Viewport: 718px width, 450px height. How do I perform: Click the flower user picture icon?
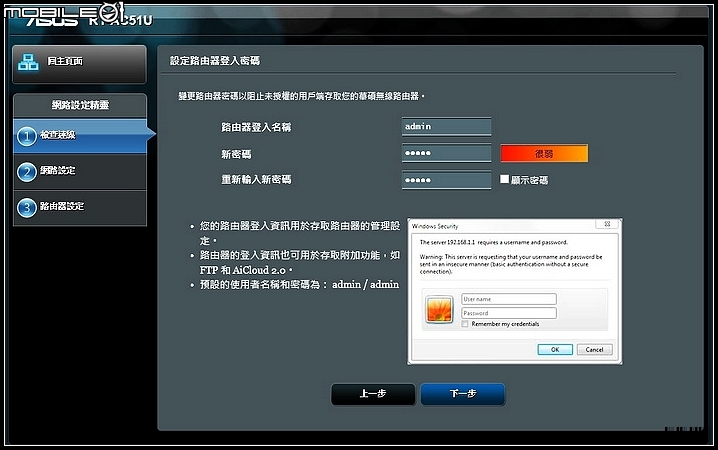point(439,309)
